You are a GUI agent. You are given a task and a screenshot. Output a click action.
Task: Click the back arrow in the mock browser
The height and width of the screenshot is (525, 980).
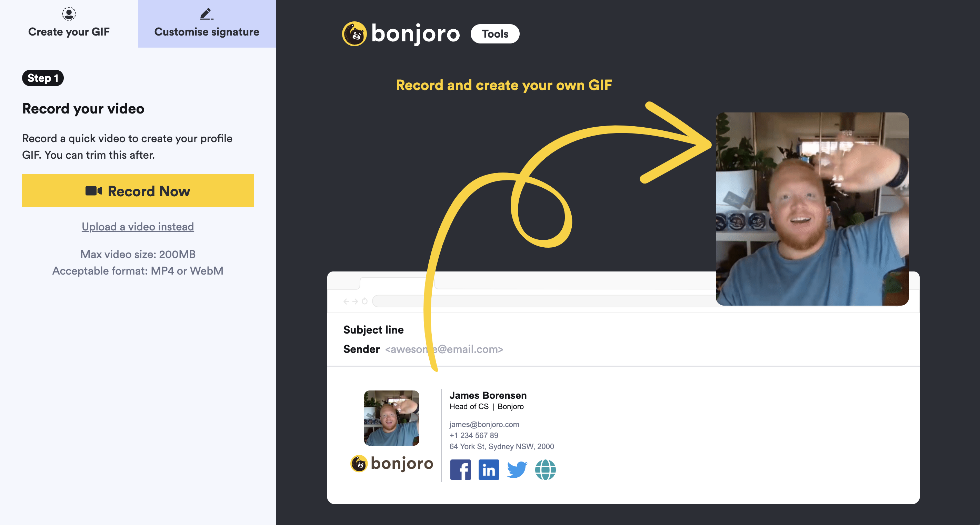[x=346, y=301]
